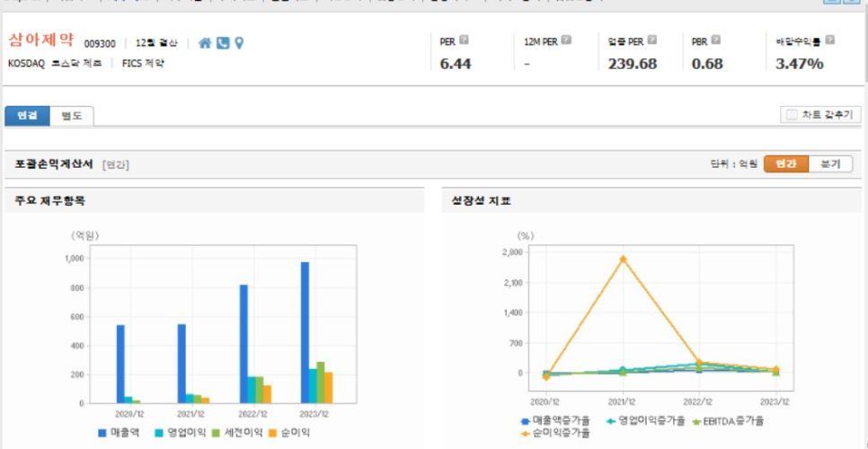Toggle the 영업이익 legend series

pyautogui.click(x=181, y=433)
